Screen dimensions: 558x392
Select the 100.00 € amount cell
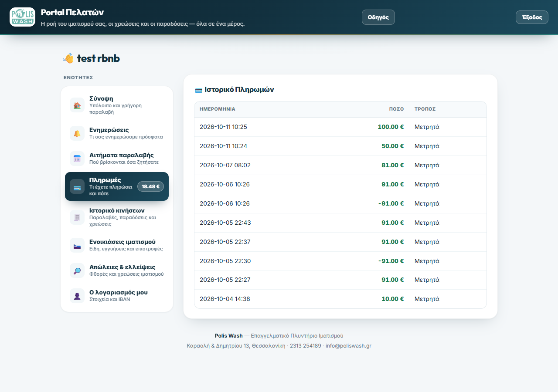pos(391,127)
